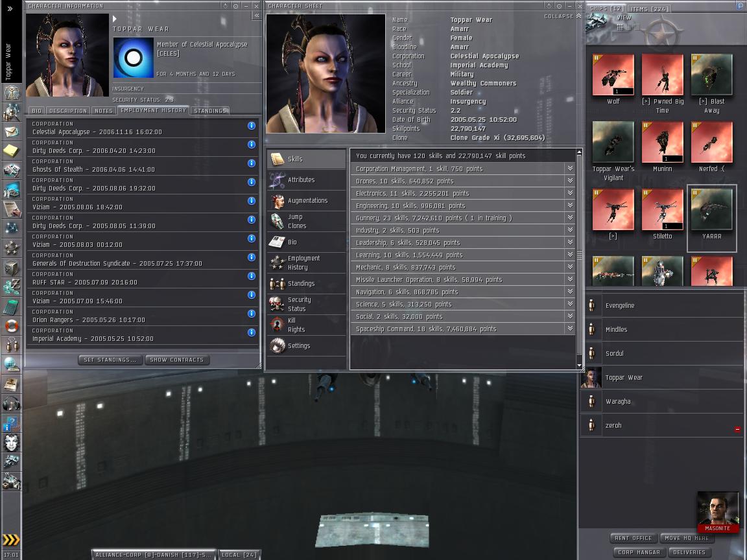Click the Rent Office button
The width and height of the screenshot is (747, 560).
[633, 538]
